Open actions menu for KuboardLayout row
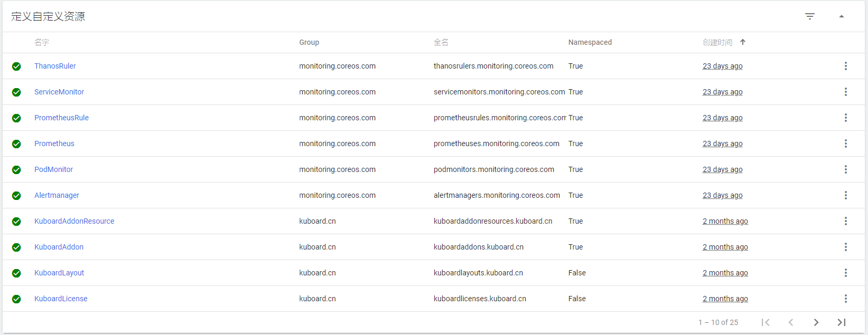Image resolution: width=868 pixels, height=335 pixels. (846, 273)
